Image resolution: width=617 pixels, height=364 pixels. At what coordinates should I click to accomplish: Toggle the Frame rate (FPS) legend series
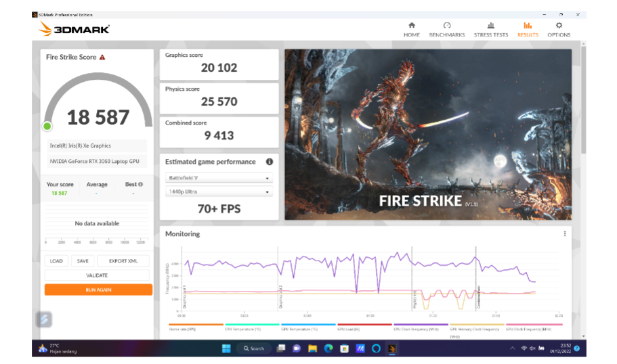196,327
